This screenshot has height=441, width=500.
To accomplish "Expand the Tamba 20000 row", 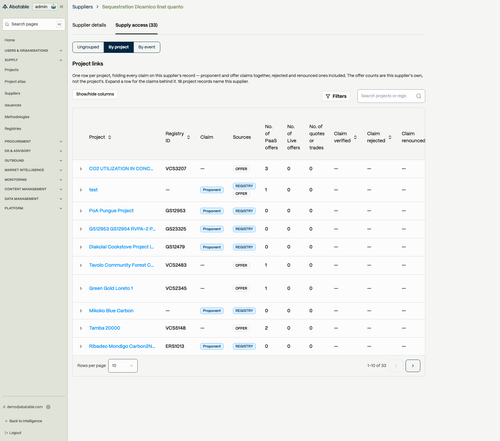I will [81, 328].
